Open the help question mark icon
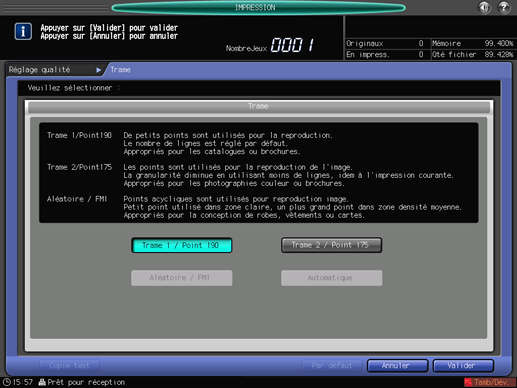 [504, 7]
